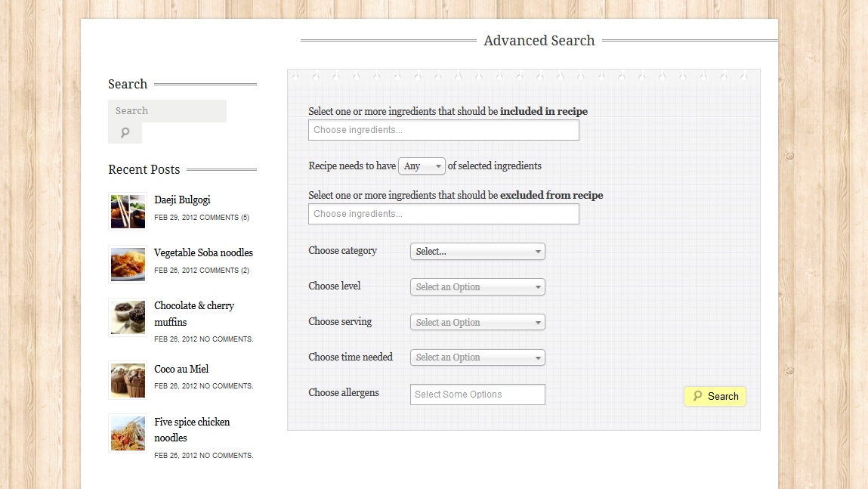This screenshot has width=868, height=489.
Task: Open the Daeji Bulgogi post title link
Action: [x=182, y=200]
